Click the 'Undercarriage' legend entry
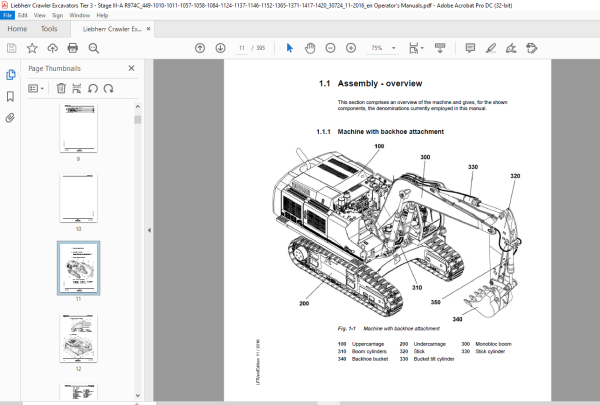The image size is (600, 405). coord(430,344)
